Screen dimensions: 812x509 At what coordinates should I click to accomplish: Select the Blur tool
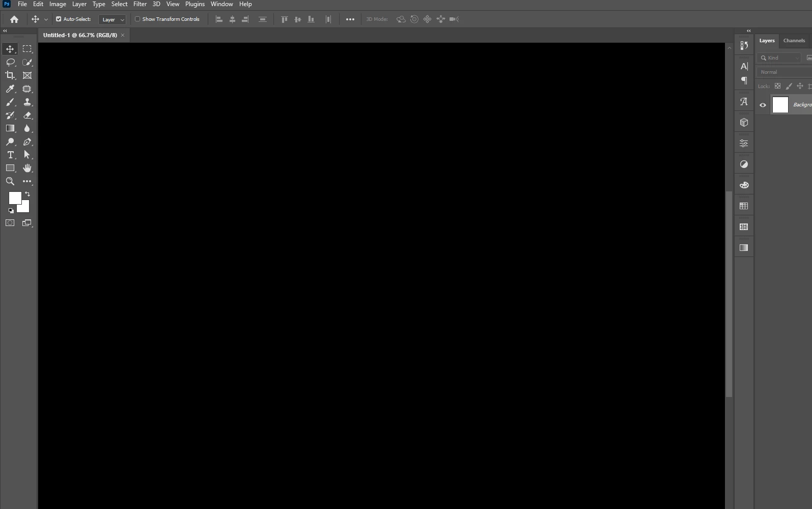pyautogui.click(x=27, y=128)
